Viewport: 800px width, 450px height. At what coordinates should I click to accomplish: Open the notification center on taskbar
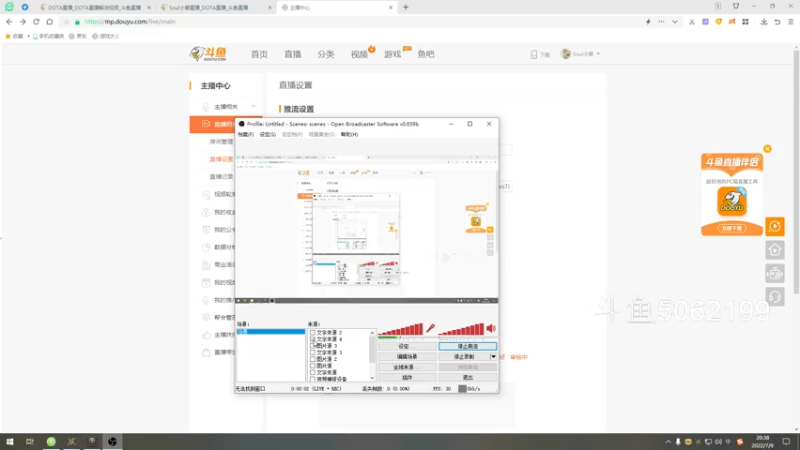[x=786, y=441]
